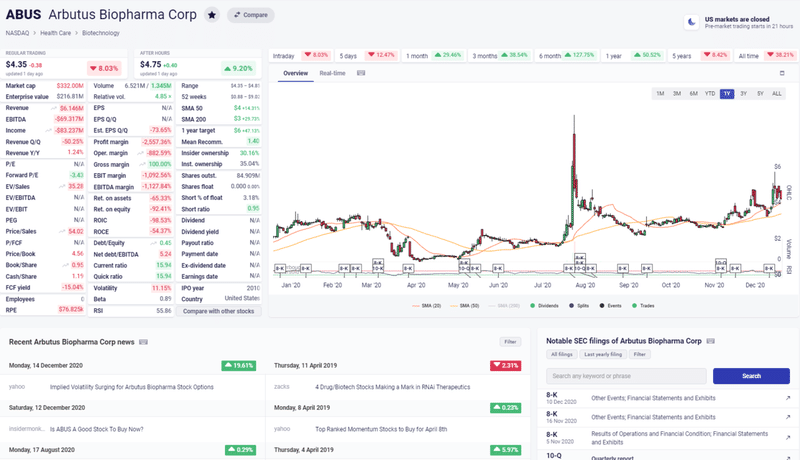Click the Oper. margin trend chart icon
This screenshot has width=800, height=460.
pos(140,153)
